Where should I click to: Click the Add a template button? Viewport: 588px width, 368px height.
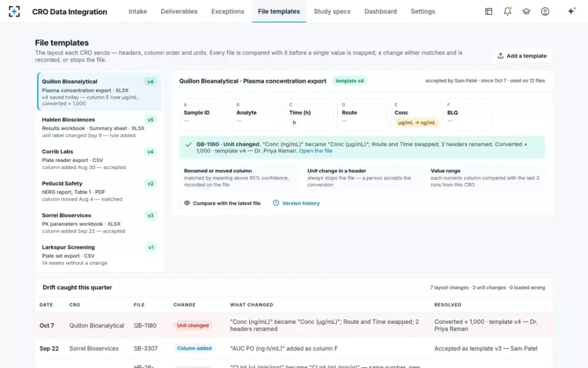coord(522,56)
